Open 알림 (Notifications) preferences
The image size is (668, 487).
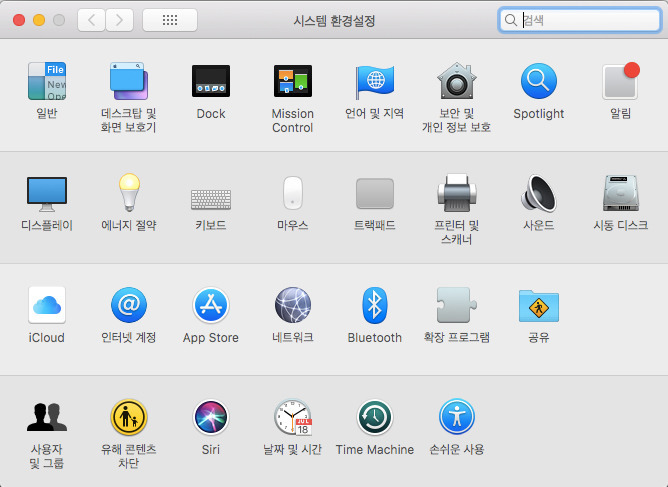[621, 81]
